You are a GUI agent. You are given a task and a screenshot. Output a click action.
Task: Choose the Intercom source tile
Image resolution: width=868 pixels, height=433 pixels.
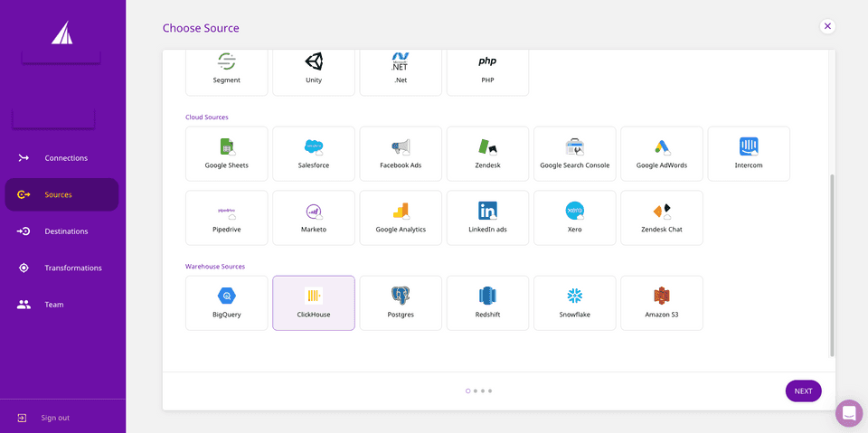click(749, 154)
